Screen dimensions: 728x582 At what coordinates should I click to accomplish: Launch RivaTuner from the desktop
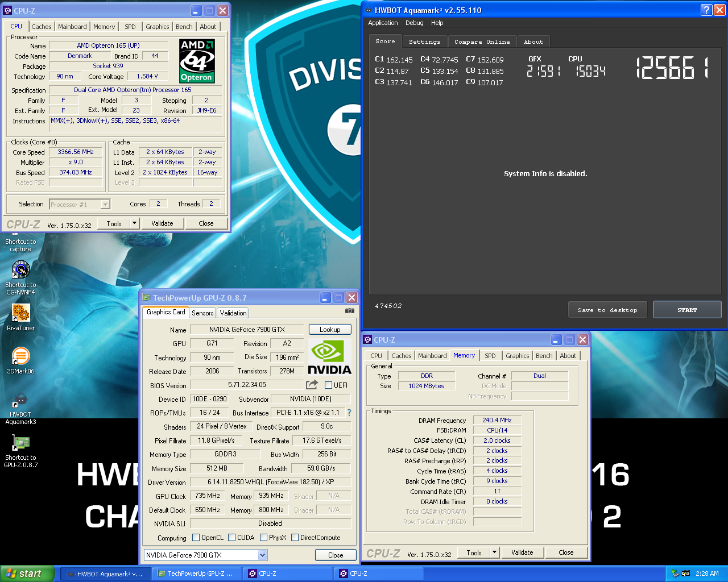[x=20, y=317]
